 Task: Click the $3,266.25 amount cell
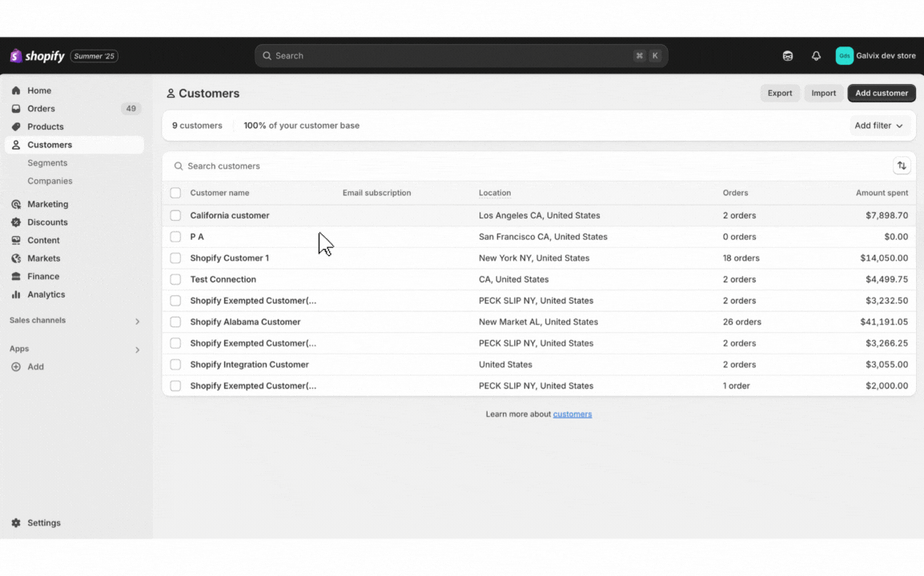click(x=886, y=343)
